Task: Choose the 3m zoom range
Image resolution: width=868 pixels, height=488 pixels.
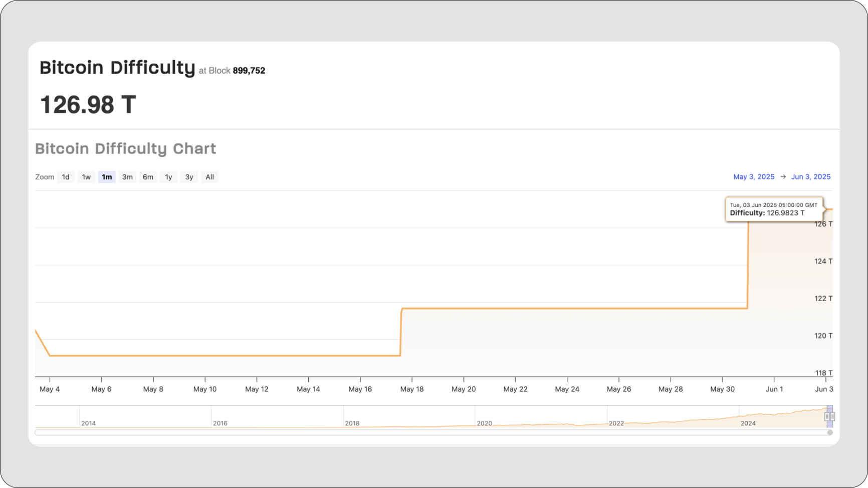Action: (x=127, y=177)
